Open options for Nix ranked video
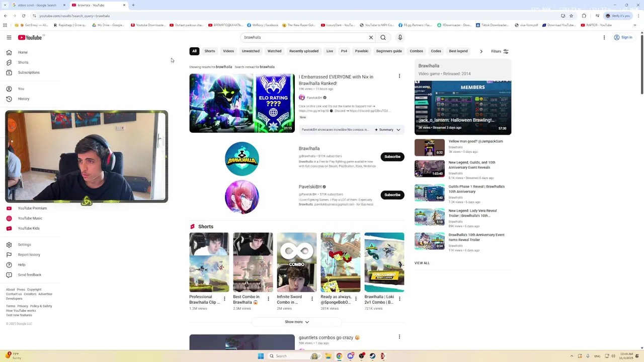Viewport: 644px width, 362px height. [x=399, y=76]
